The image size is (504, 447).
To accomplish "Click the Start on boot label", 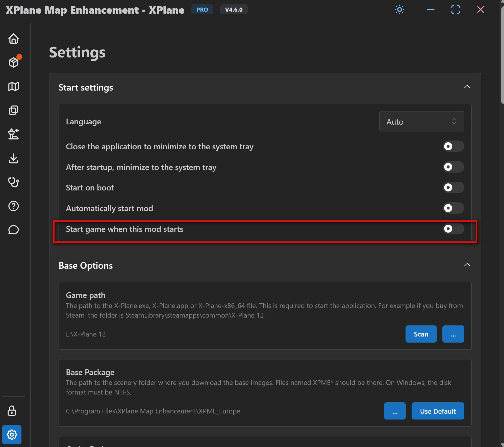I will click(x=90, y=188).
